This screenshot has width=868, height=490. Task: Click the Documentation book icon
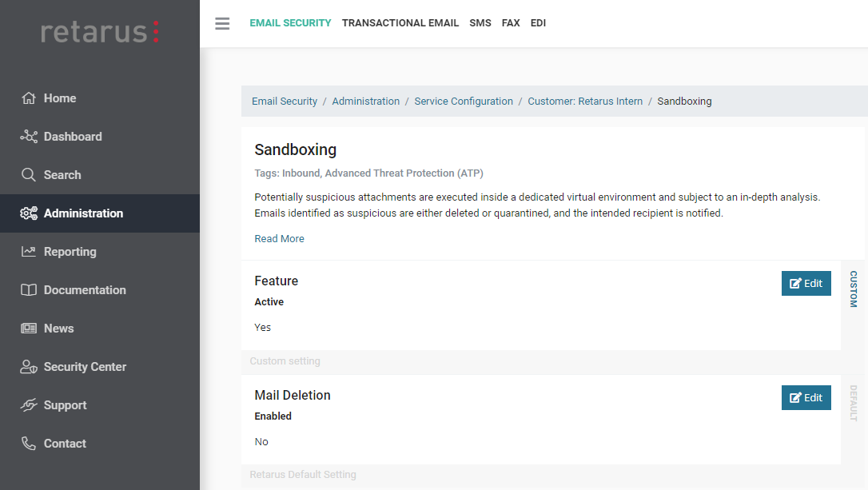pyautogui.click(x=29, y=290)
